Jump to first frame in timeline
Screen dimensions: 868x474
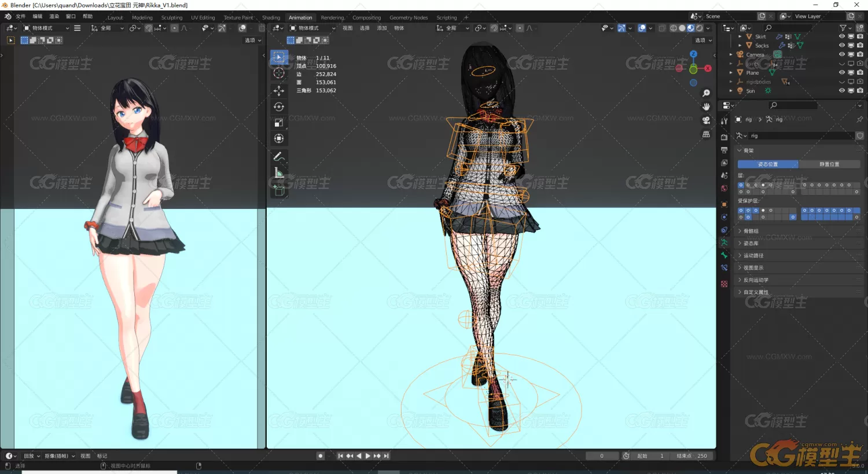[x=340, y=456]
